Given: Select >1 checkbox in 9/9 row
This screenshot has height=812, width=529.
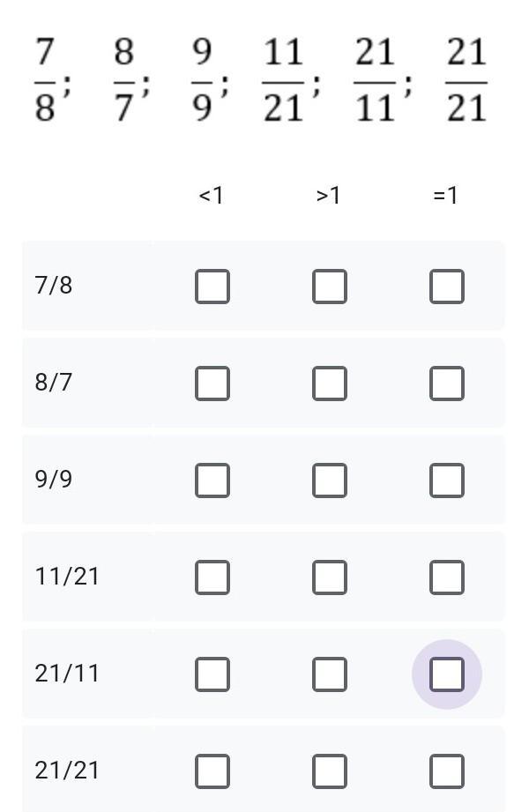Looking at the screenshot, I should coord(329,480).
